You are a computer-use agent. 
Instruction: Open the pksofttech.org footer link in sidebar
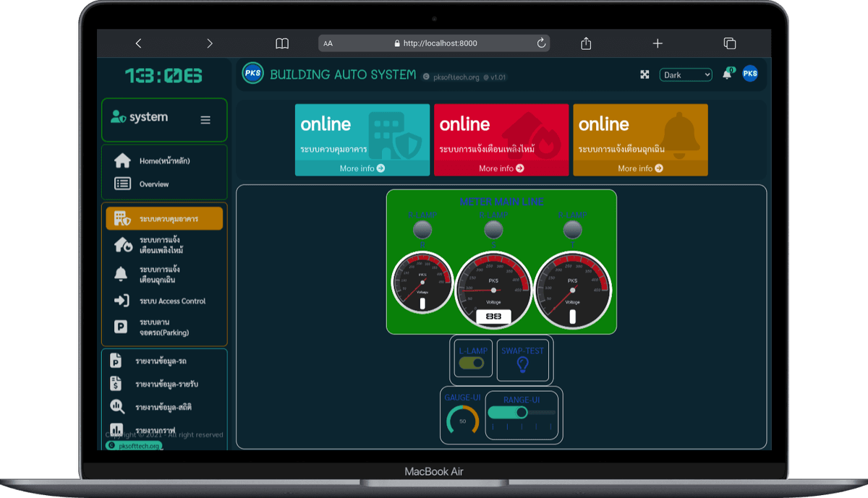coord(134,446)
